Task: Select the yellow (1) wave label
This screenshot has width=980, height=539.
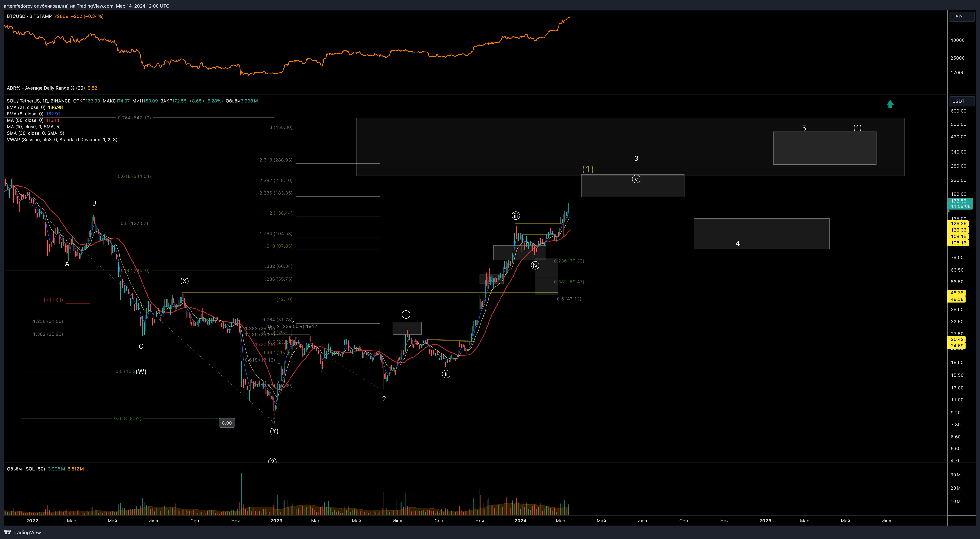Action: [588, 169]
